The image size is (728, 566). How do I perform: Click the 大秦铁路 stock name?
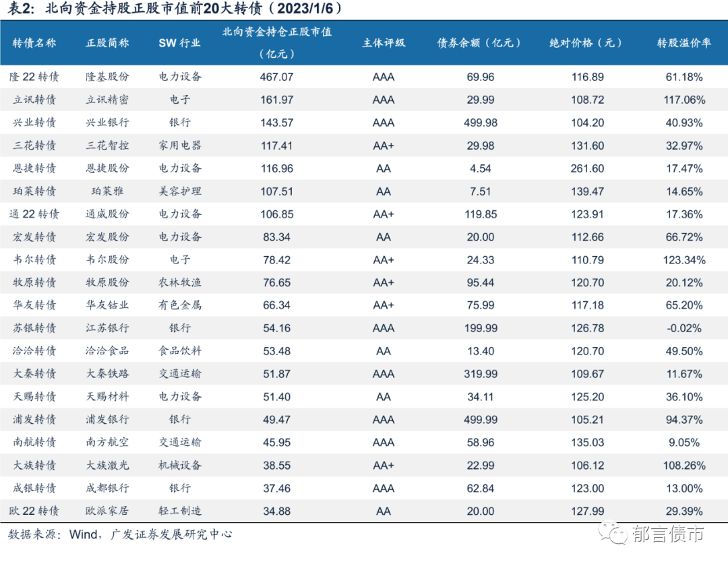point(107,373)
